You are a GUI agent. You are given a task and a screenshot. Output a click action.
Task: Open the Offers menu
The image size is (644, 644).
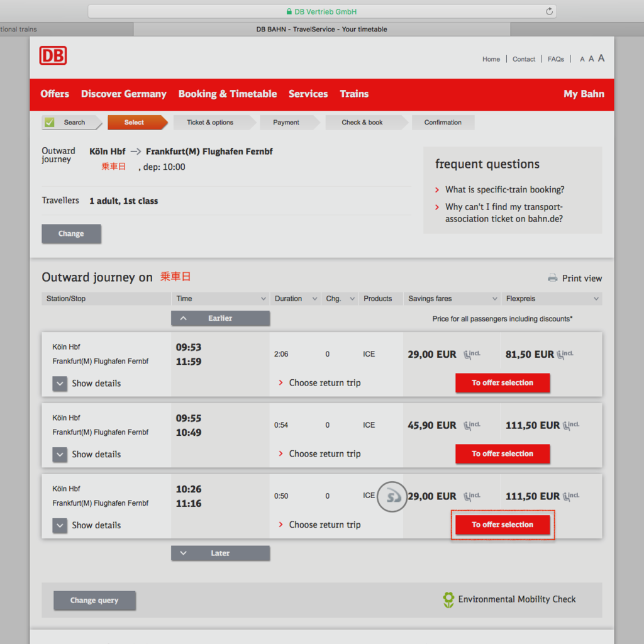(55, 94)
